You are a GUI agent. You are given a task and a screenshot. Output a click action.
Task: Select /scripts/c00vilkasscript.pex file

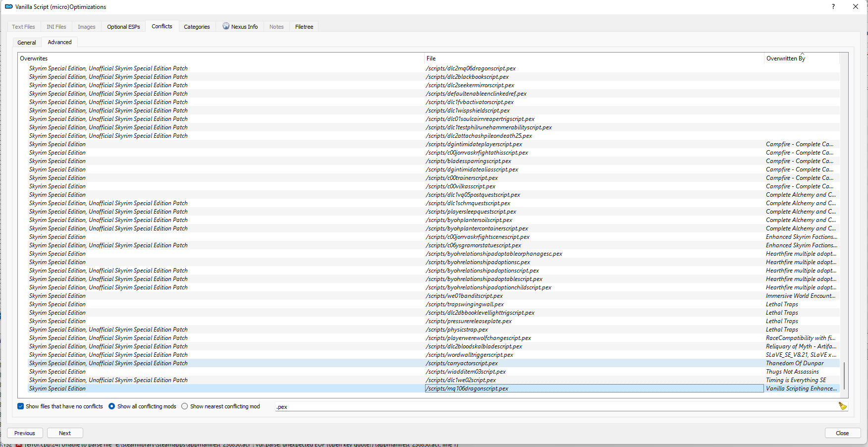(461, 186)
